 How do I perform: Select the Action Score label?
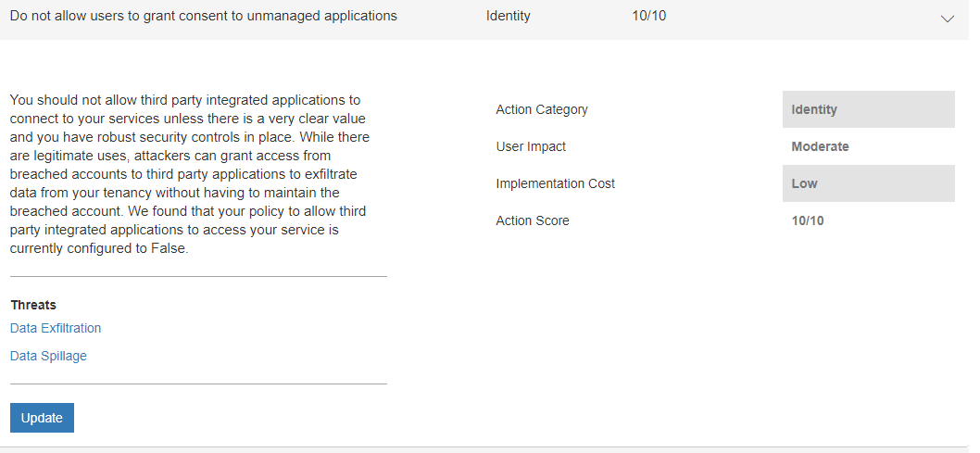[533, 220]
